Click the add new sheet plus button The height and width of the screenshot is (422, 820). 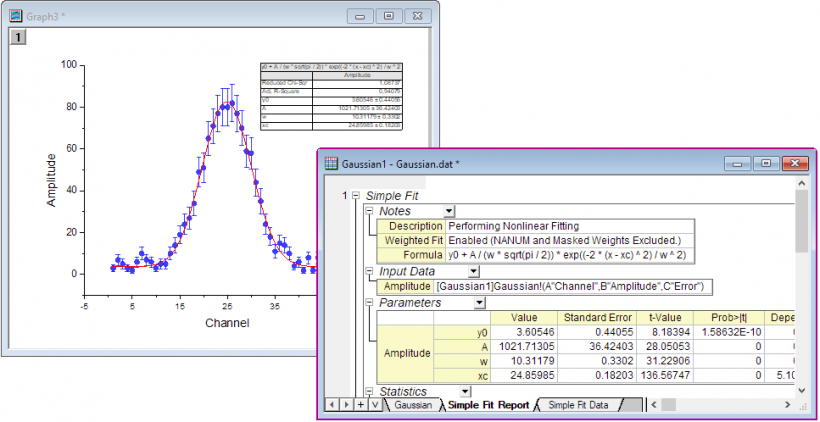coord(362,405)
